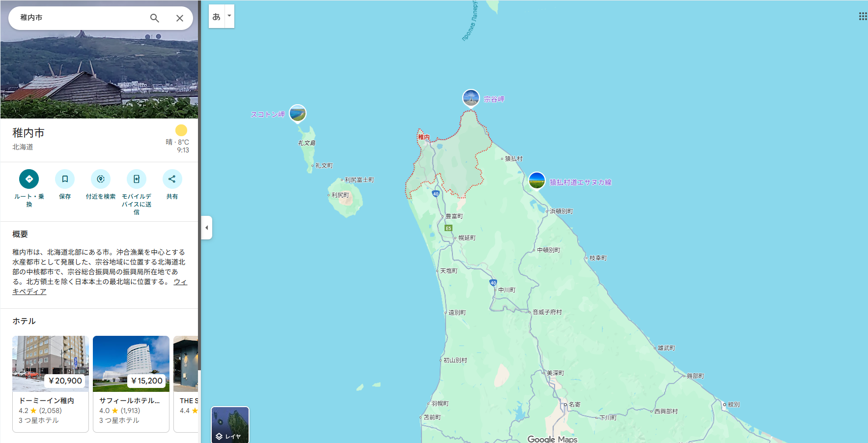Image resolution: width=868 pixels, height=443 pixels.
Task: Click the 稚内市 search input field
Action: pos(79,18)
